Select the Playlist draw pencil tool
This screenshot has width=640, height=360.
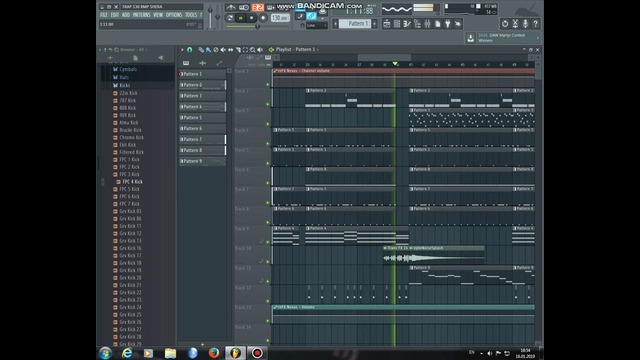[201, 49]
